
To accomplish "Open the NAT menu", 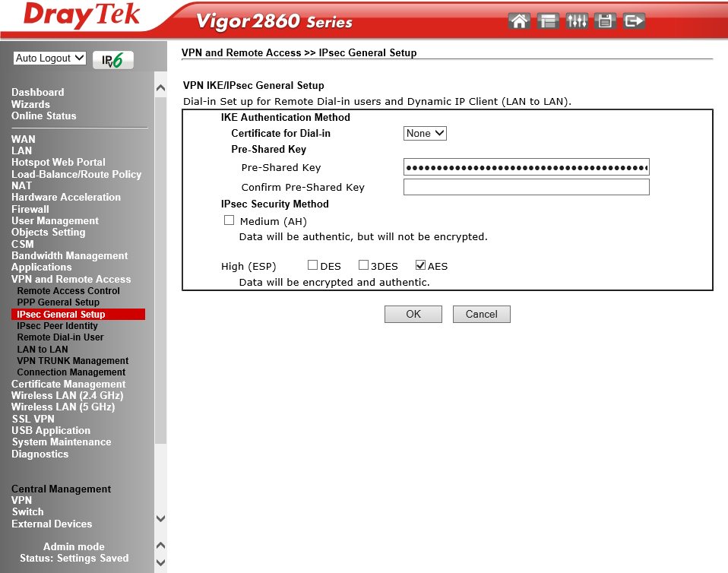I will click(22, 185).
